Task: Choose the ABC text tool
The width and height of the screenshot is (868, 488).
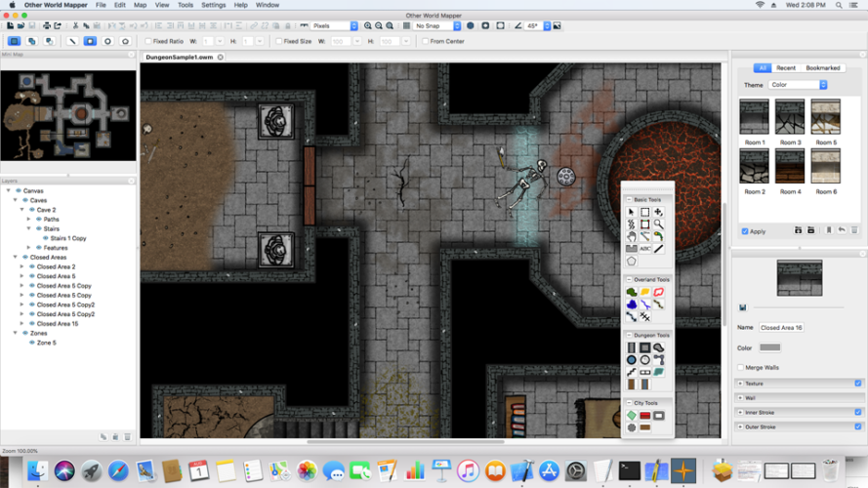Action: click(x=645, y=249)
